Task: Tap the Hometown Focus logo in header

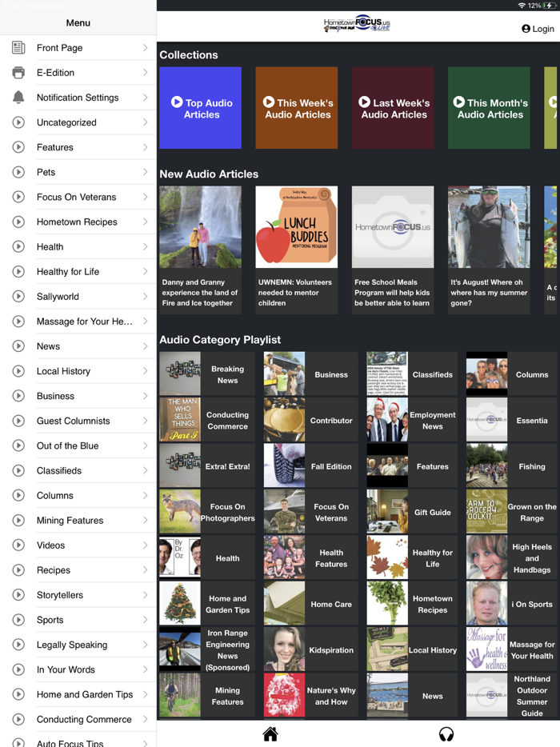Action: click(x=358, y=23)
